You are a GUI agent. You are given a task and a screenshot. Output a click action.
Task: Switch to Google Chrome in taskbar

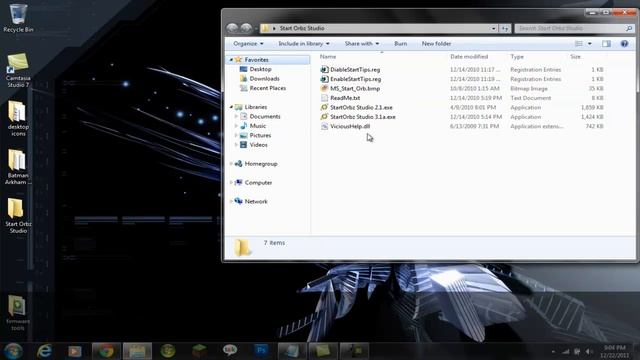(x=106, y=351)
